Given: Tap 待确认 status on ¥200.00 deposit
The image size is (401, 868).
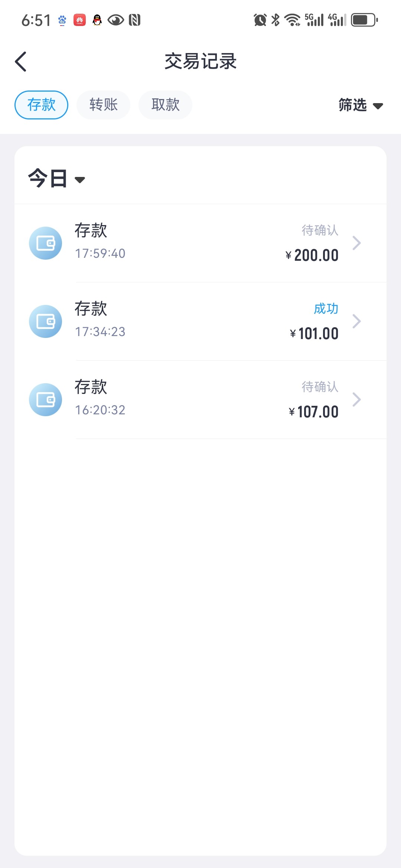Looking at the screenshot, I should (x=320, y=230).
